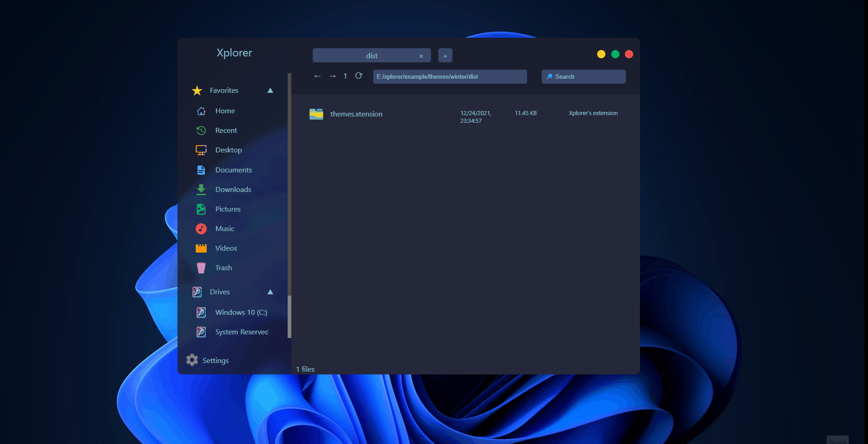Image resolution: width=868 pixels, height=444 pixels.
Task: Click the Xplorer's extension file type
Action: [x=593, y=113]
